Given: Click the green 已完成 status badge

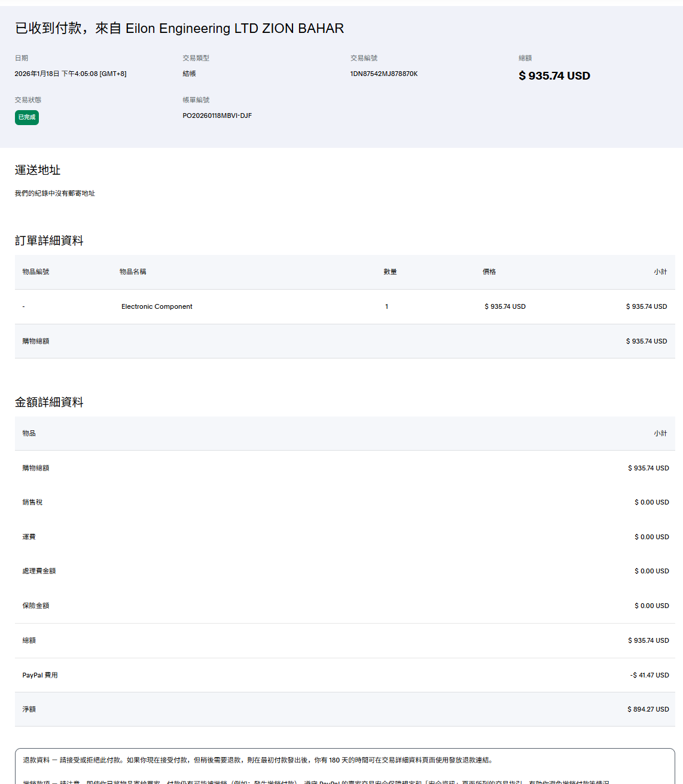Looking at the screenshot, I should tap(27, 117).
